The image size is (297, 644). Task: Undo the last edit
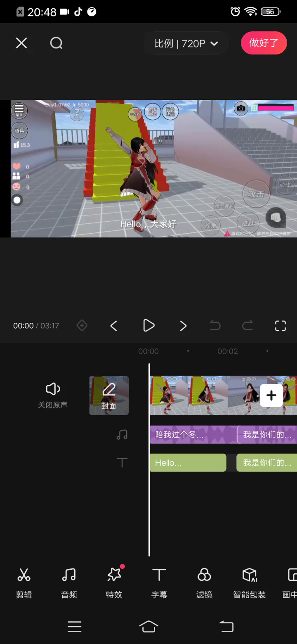[x=215, y=326]
